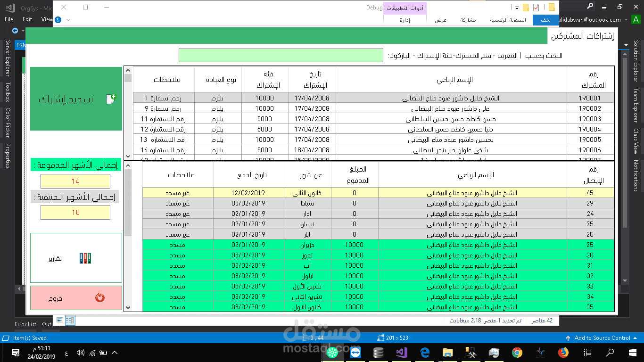The width and height of the screenshot is (644, 362).
Task: Open Visual Studio icon in taskbar
Action: 401,352
